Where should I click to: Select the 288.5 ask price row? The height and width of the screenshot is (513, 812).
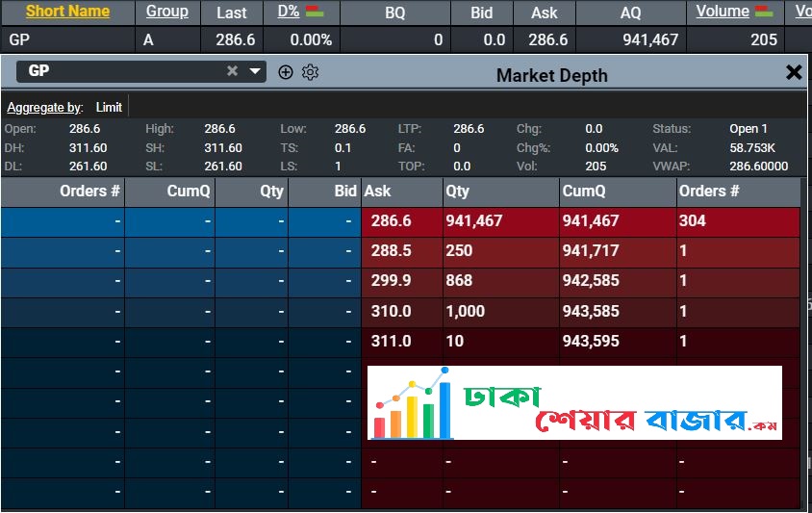click(391, 251)
